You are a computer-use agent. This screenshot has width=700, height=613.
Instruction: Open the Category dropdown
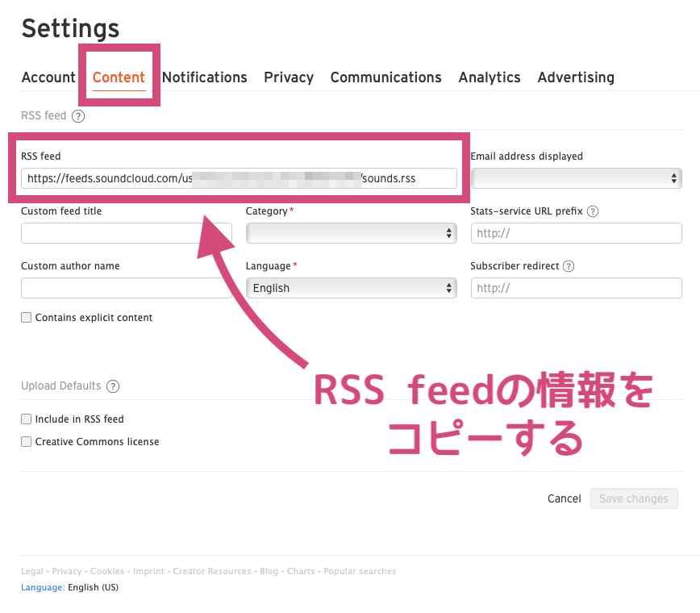pyautogui.click(x=352, y=233)
